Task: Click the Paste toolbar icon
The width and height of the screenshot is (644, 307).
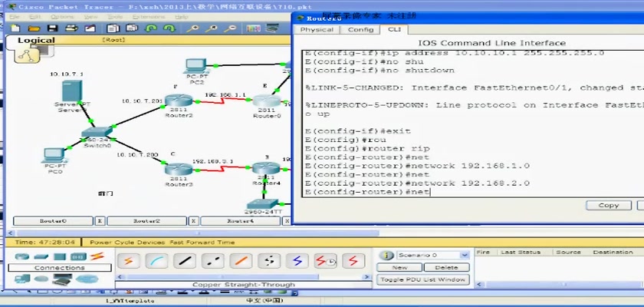Action: [x=132, y=28]
